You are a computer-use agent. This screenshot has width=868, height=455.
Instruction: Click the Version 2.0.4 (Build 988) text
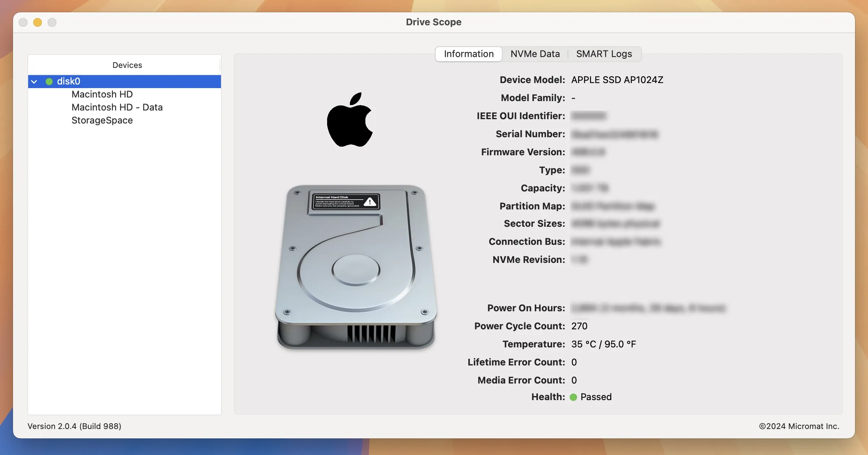74,426
